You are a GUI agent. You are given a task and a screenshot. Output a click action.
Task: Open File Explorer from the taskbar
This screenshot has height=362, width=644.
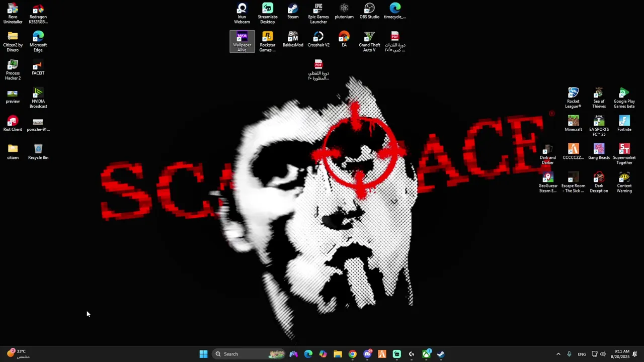[x=338, y=354]
